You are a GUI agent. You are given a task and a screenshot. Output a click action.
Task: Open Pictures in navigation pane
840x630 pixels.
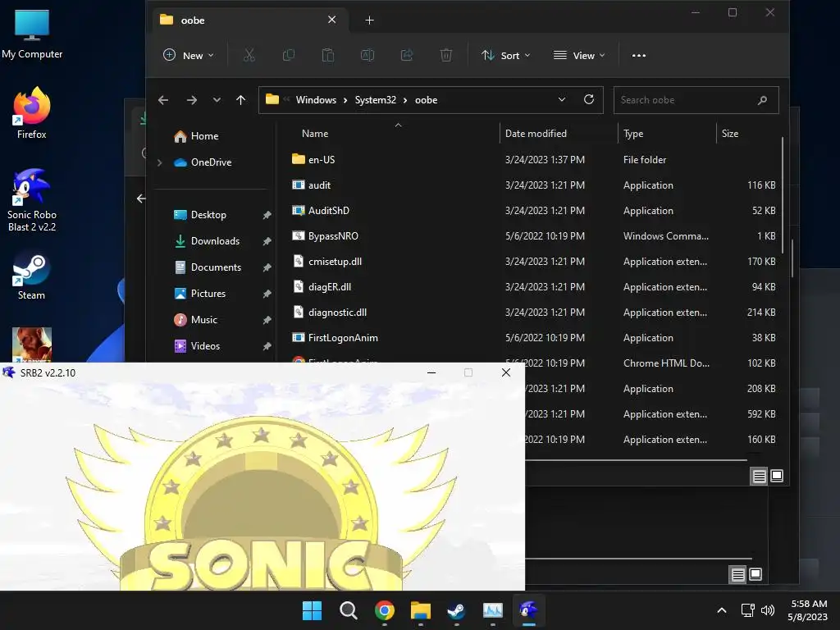click(208, 294)
